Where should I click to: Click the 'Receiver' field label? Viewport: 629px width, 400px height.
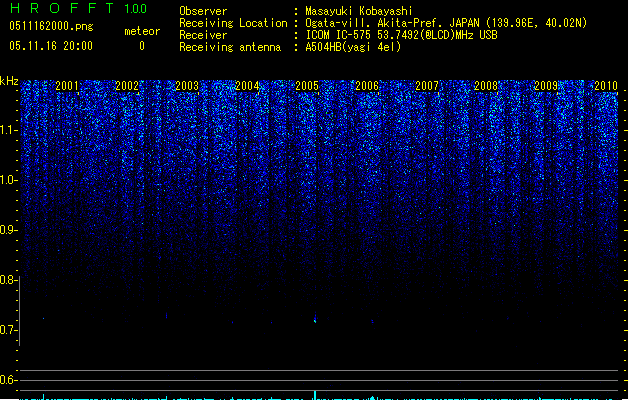(203, 35)
